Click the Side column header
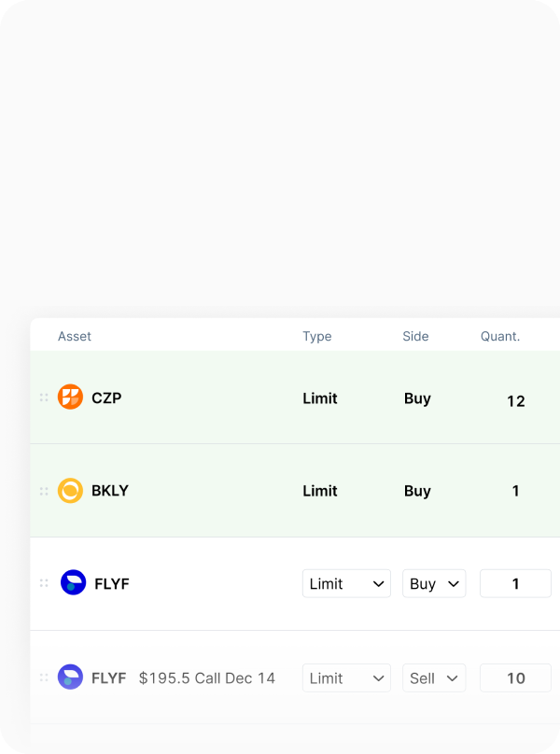 [x=415, y=336]
